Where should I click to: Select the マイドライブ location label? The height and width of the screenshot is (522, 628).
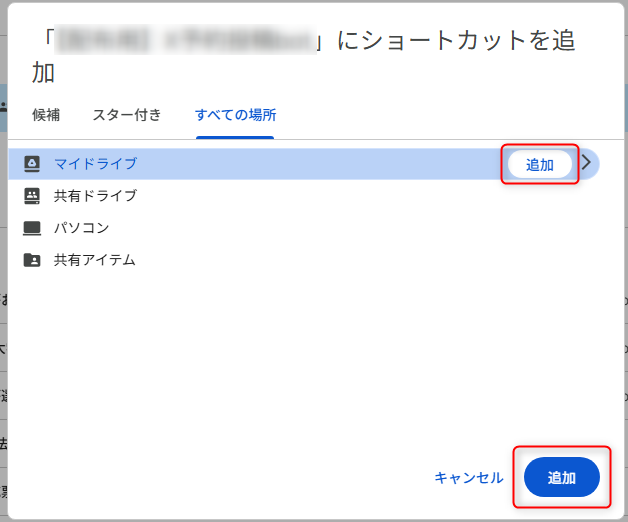click(x=96, y=164)
